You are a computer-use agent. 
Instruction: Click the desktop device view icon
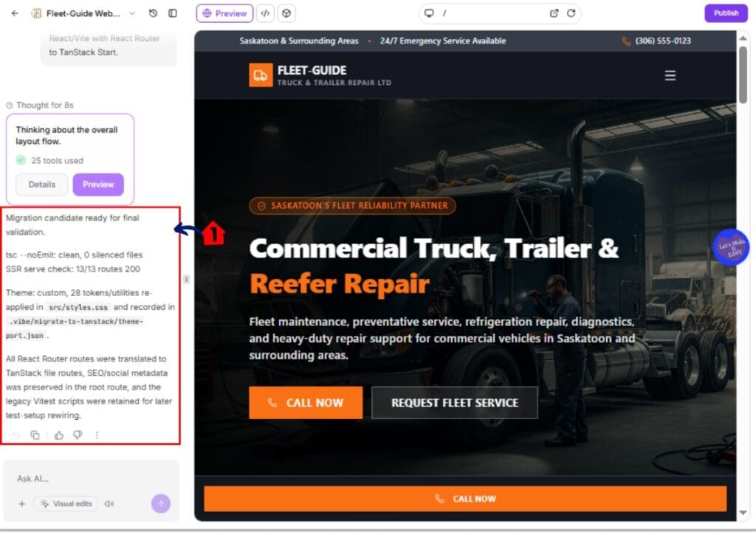coord(429,13)
